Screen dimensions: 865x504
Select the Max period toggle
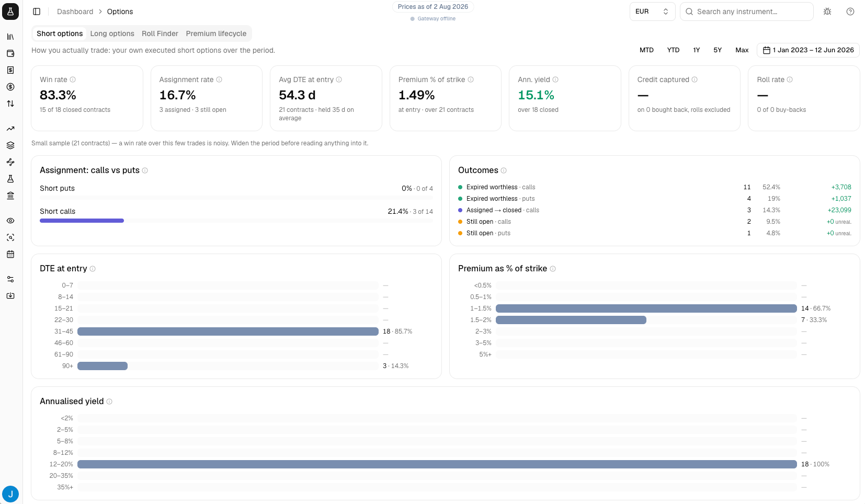click(x=742, y=50)
